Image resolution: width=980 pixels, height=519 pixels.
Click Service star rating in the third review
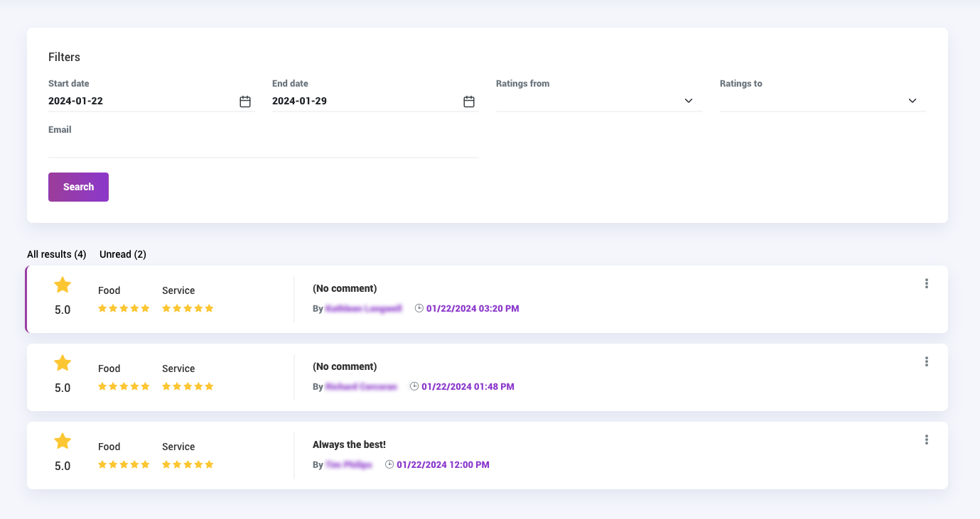coord(188,464)
